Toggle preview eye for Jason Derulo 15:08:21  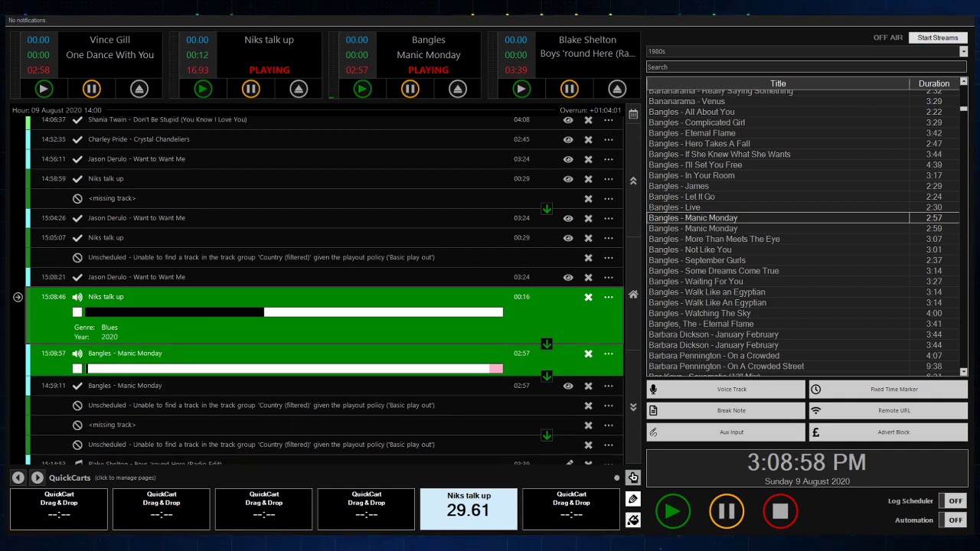pos(568,278)
